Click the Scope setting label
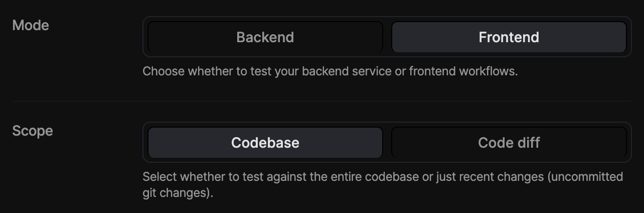 33,131
